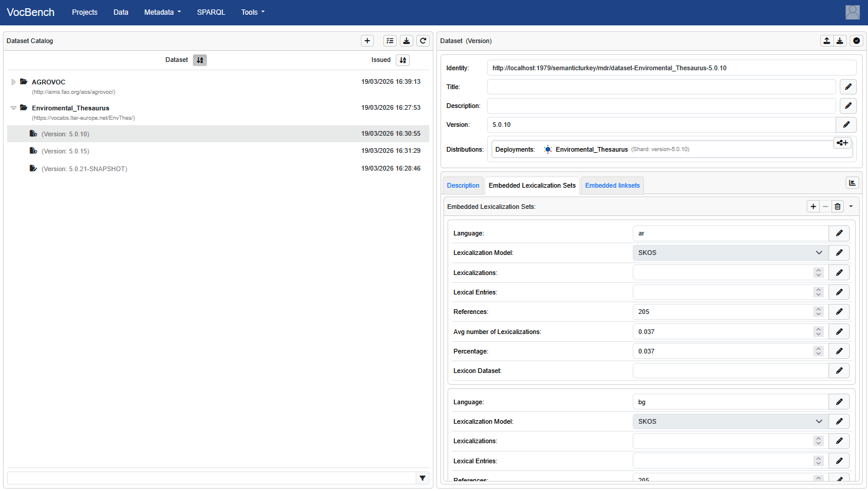Open SKOS Lexicalization Model dropdown for 'ar'
The width and height of the screenshot is (868, 491).
pos(731,253)
